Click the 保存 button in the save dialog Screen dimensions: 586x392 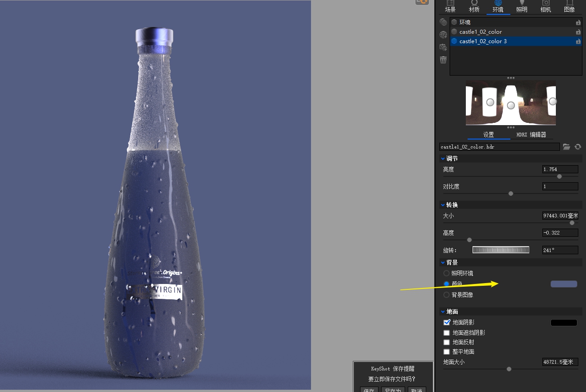[x=369, y=390]
